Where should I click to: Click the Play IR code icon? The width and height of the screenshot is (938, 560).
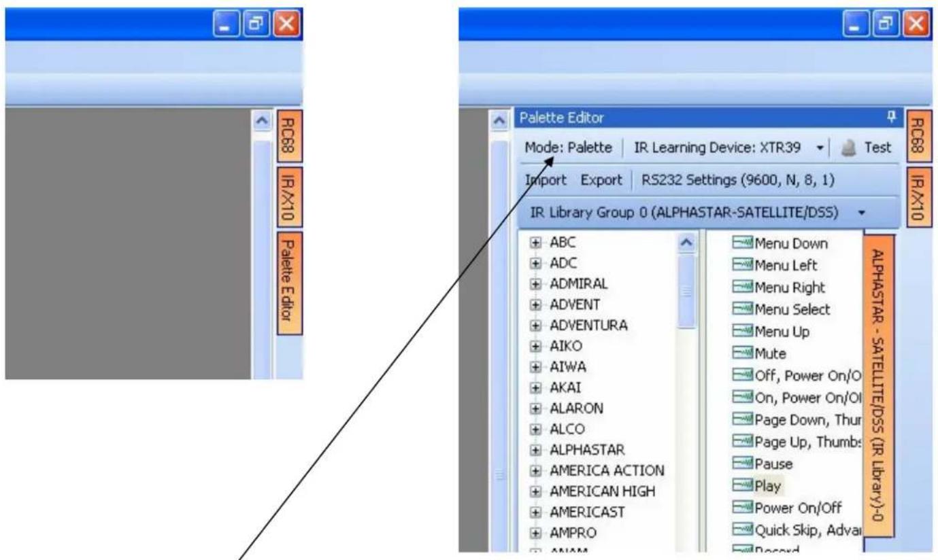pyautogui.click(x=742, y=486)
